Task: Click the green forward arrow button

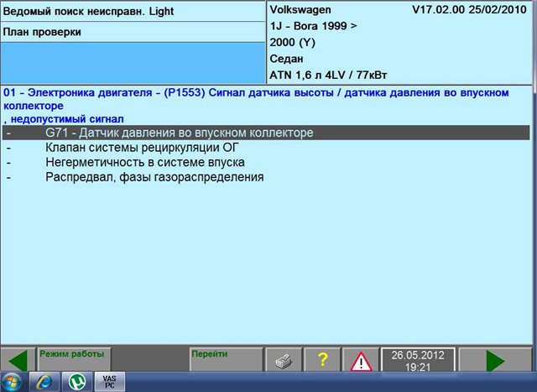Action: tap(496, 359)
